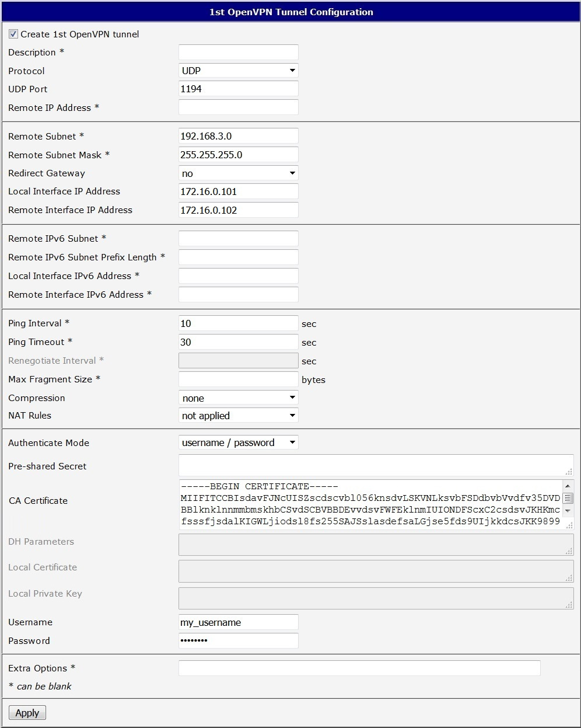Click the Max Fragment Size field
This screenshot has height=728, width=581.
point(238,379)
